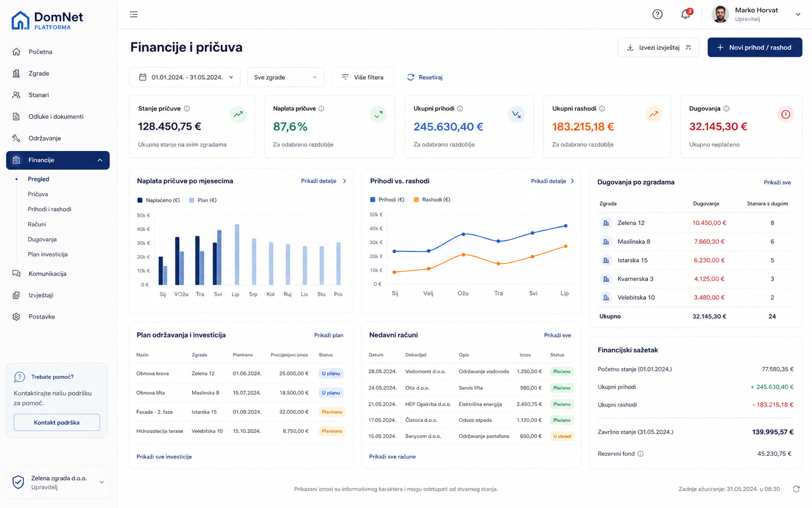
Task: Click Novi prihod / rashod button
Action: (755, 48)
